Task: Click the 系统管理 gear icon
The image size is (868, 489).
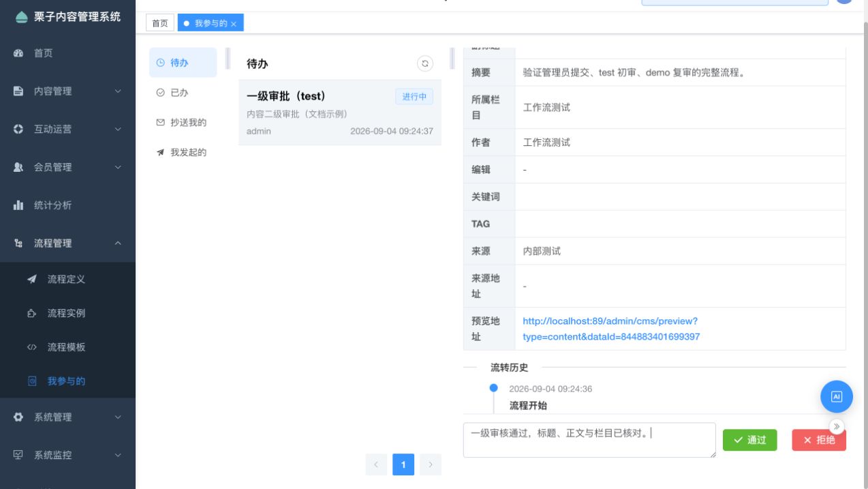Action: click(18, 417)
